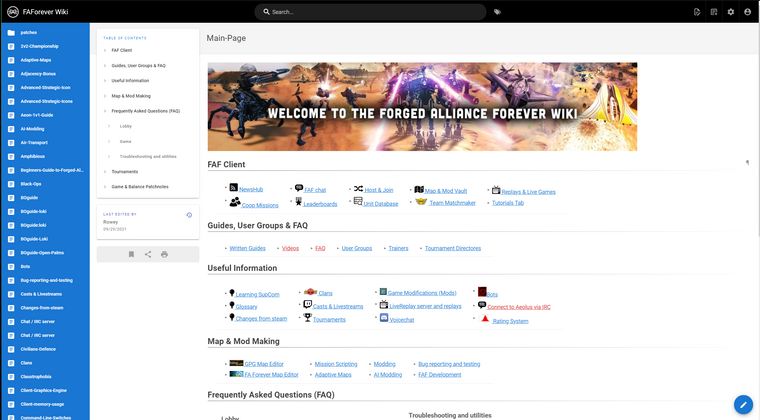Click the patches folder icon
Image resolution: width=760 pixels, height=420 pixels.
[11, 32]
